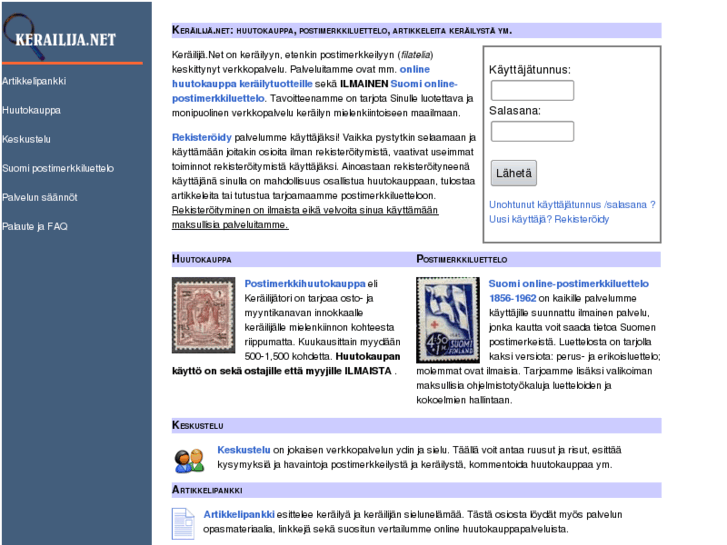Click the Keskustelu two-people icon
Viewport: 727px width, 545px height.
189,461
